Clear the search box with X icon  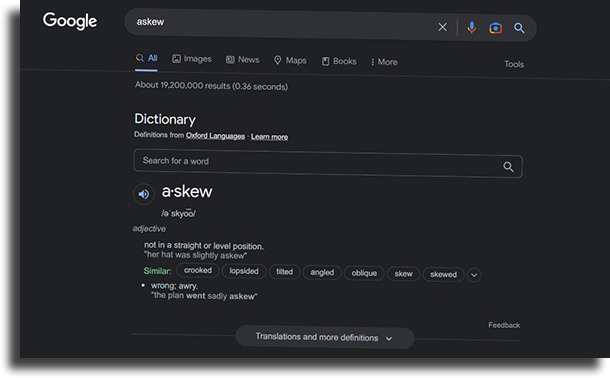coord(442,27)
